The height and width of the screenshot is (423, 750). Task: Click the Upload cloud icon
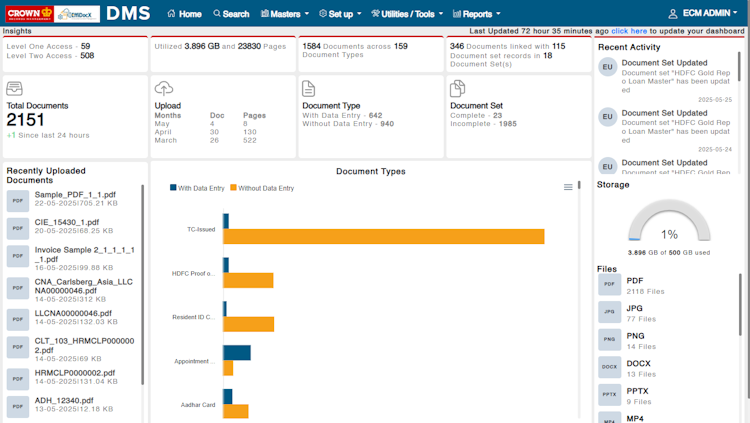(x=164, y=89)
